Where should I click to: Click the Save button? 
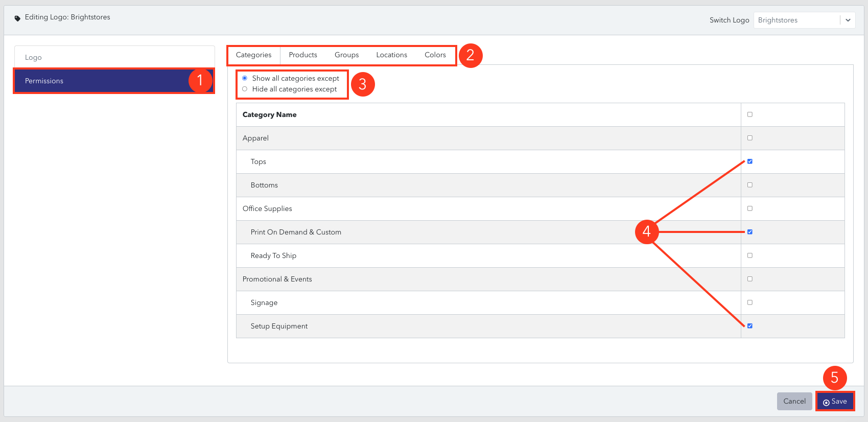pos(835,402)
